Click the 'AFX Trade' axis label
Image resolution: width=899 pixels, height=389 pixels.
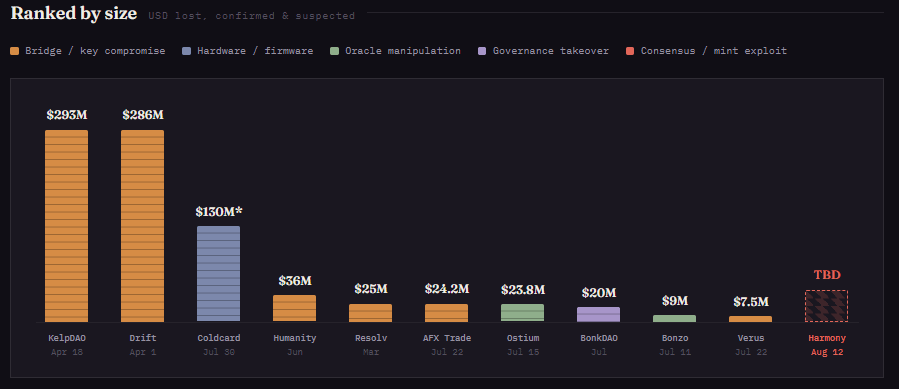[x=447, y=338]
